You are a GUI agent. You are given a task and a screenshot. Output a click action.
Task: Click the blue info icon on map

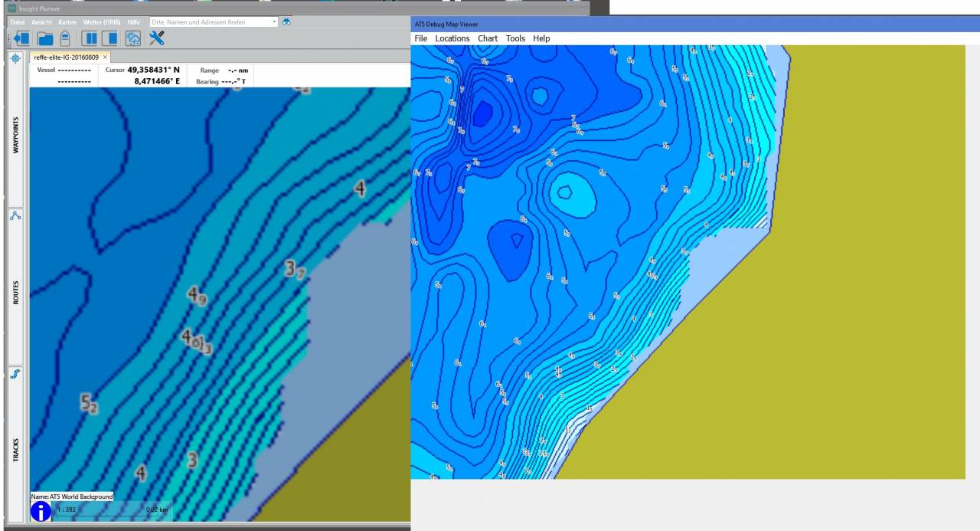tap(40, 512)
